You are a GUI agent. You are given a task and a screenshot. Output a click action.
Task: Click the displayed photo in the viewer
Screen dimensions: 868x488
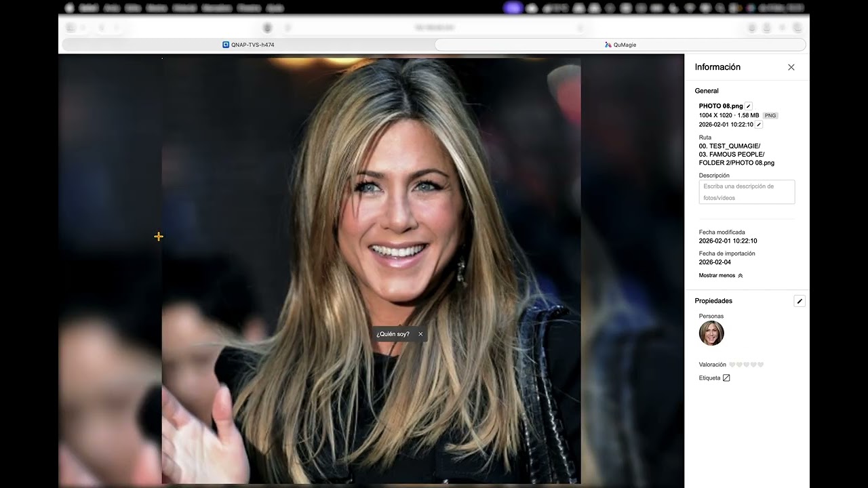(371, 271)
